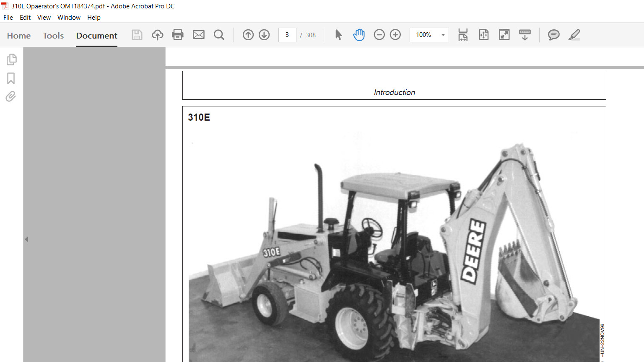Print the document with the printer icon

tap(178, 35)
